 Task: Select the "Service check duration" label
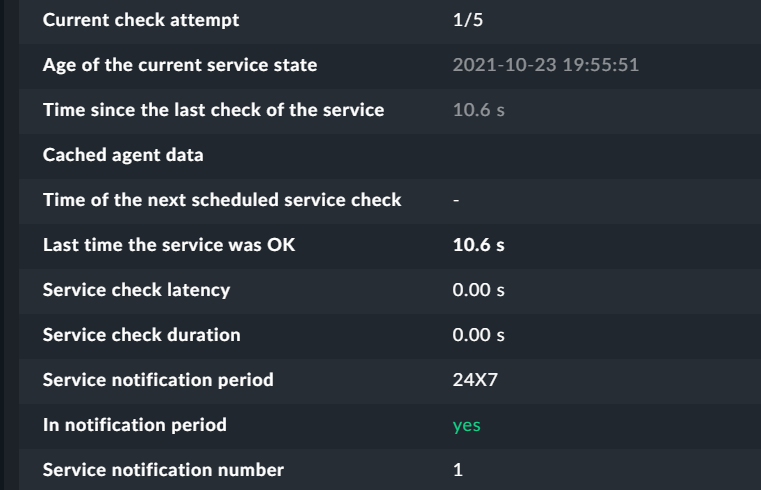141,335
